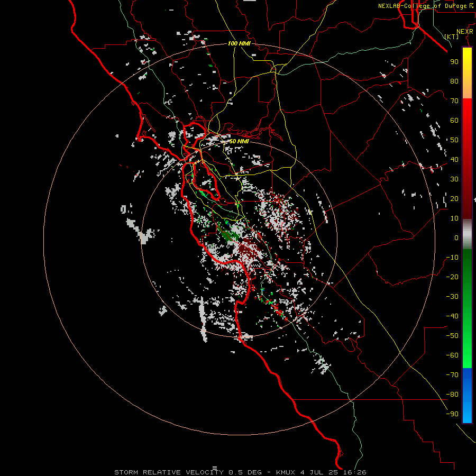Click the 16:26 timestamp
The width and height of the screenshot is (476, 476).
tap(355, 472)
